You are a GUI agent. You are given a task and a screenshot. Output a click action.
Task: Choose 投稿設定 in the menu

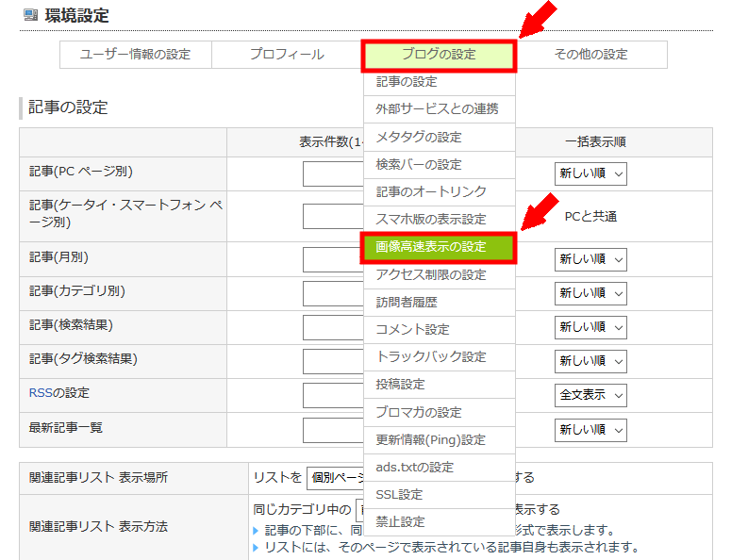click(440, 385)
